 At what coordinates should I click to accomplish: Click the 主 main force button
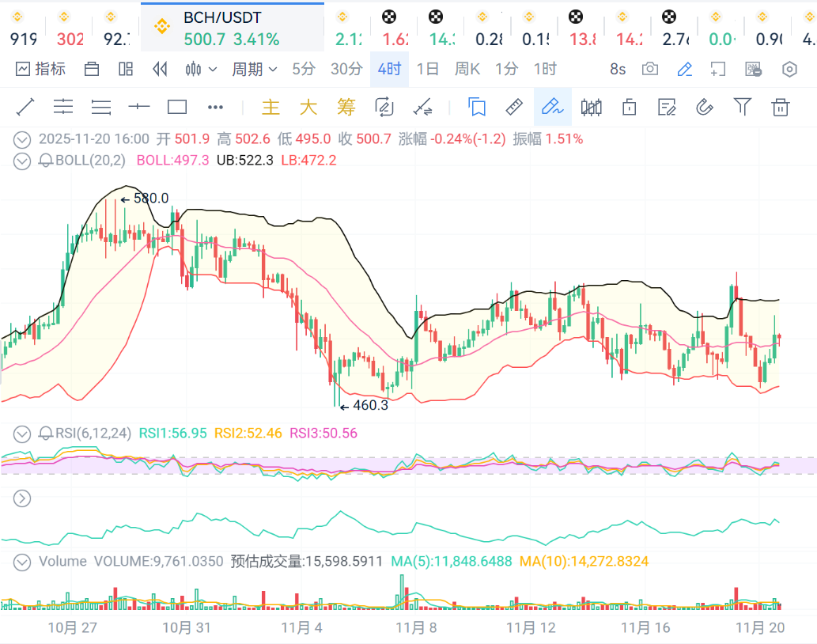pyautogui.click(x=270, y=107)
